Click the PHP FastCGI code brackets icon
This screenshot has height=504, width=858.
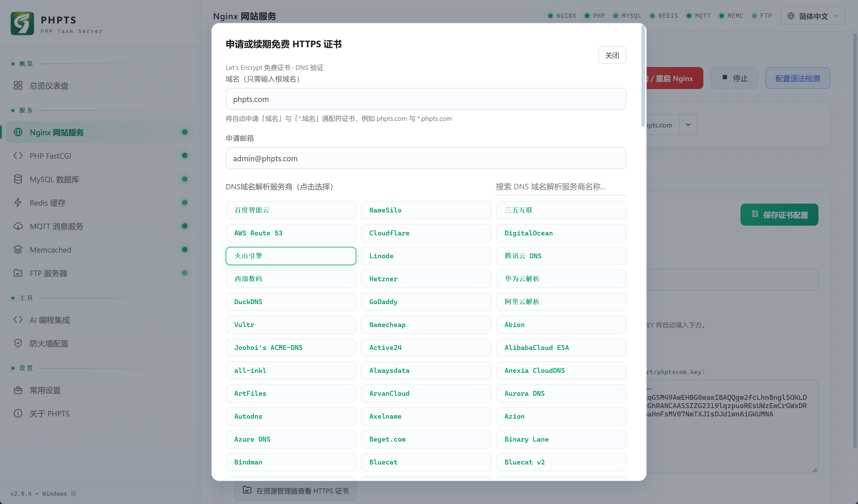tap(18, 155)
